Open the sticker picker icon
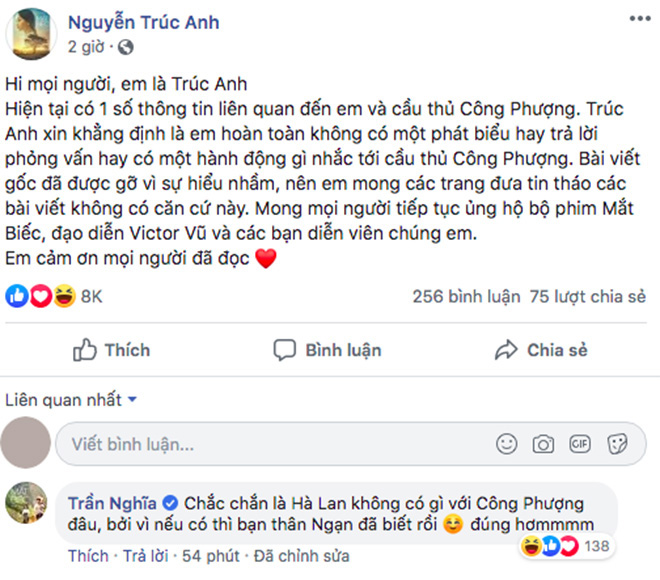This screenshot has height=580, width=660. (x=617, y=444)
